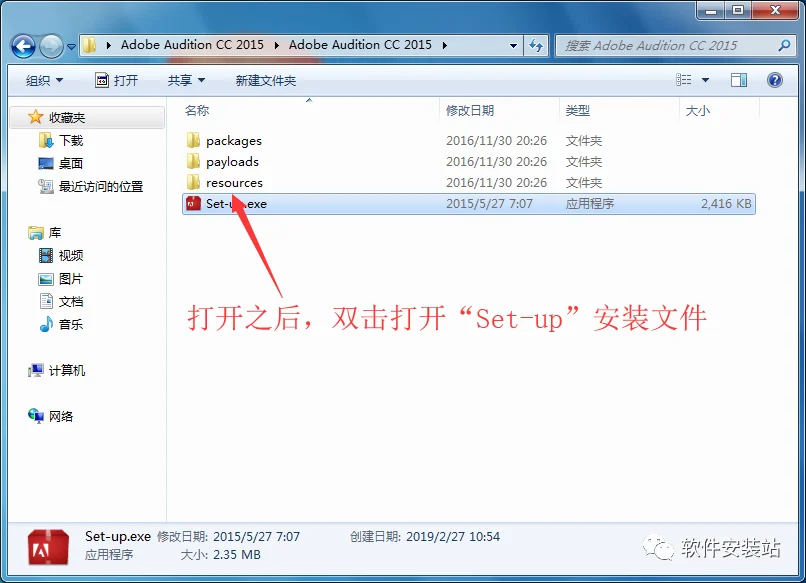Expand the arrow after the last breadcrumb
This screenshot has width=806, height=583.
(x=445, y=46)
